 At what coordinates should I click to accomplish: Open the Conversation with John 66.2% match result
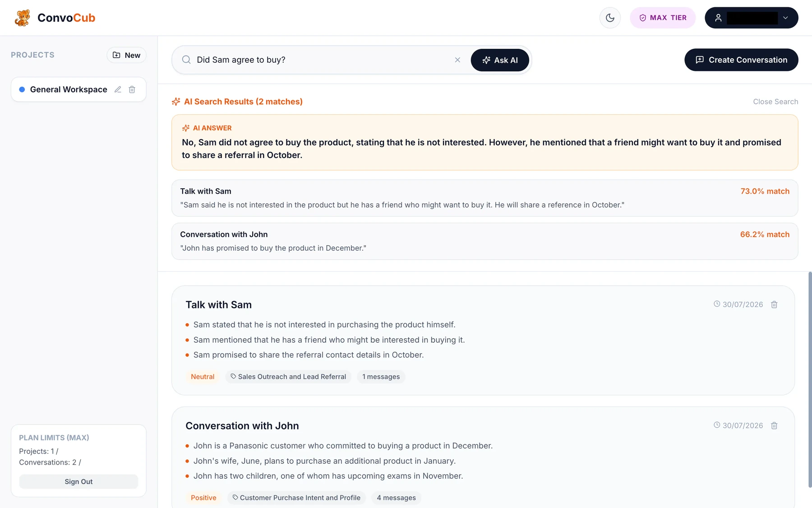tap(484, 241)
